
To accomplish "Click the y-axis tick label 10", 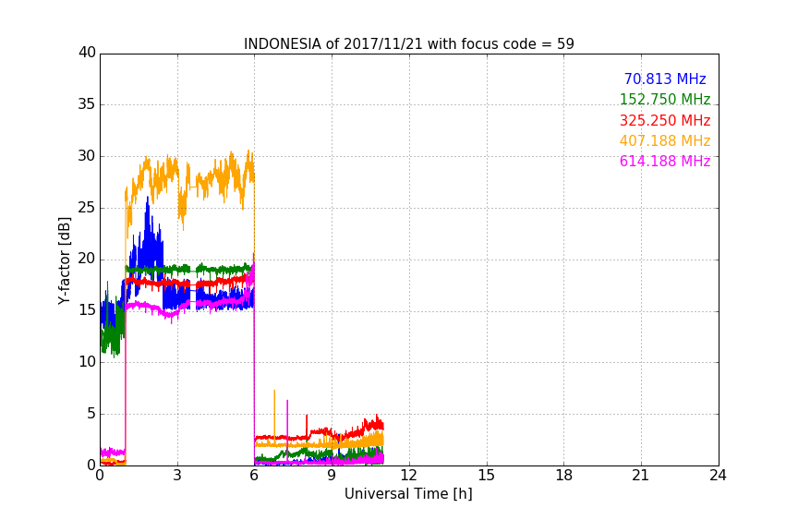I will [x=87, y=362].
